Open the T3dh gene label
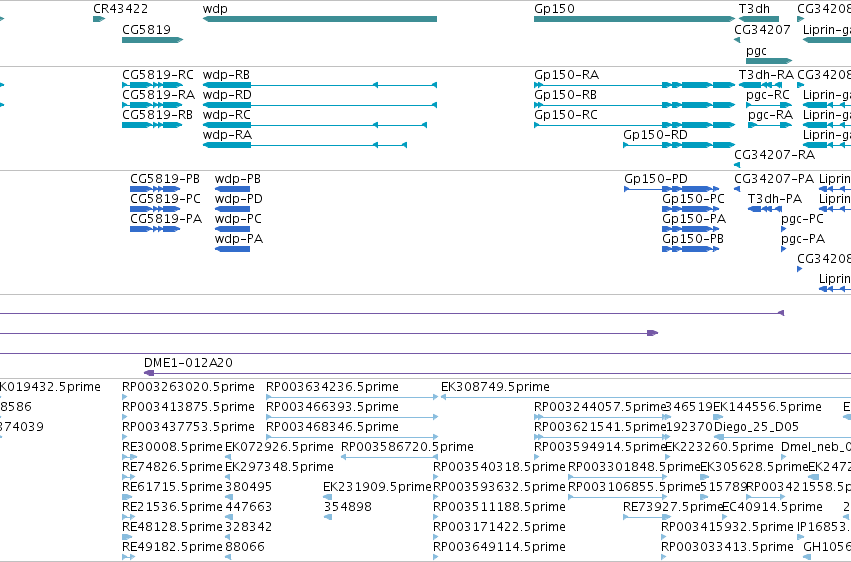The image size is (851, 562). (x=754, y=9)
